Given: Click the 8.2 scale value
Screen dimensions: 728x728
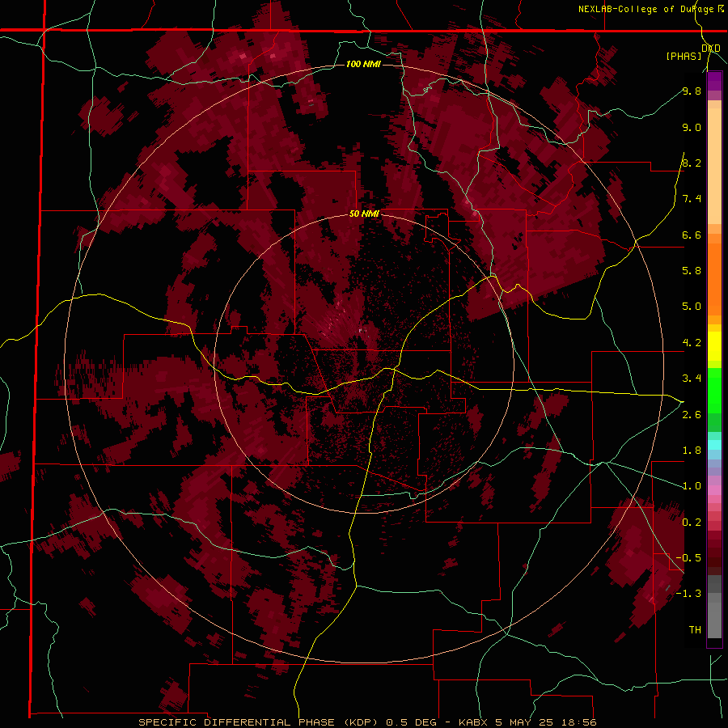Looking at the screenshot, I should coord(692,163).
